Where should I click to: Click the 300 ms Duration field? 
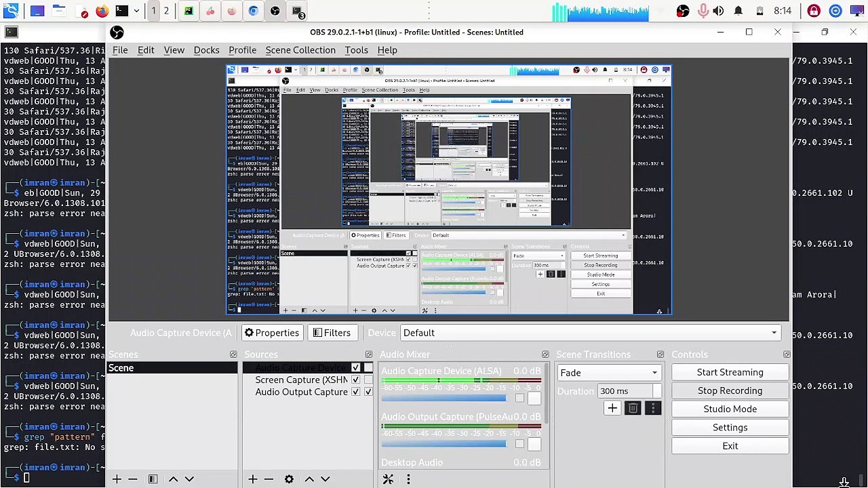pyautogui.click(x=625, y=391)
